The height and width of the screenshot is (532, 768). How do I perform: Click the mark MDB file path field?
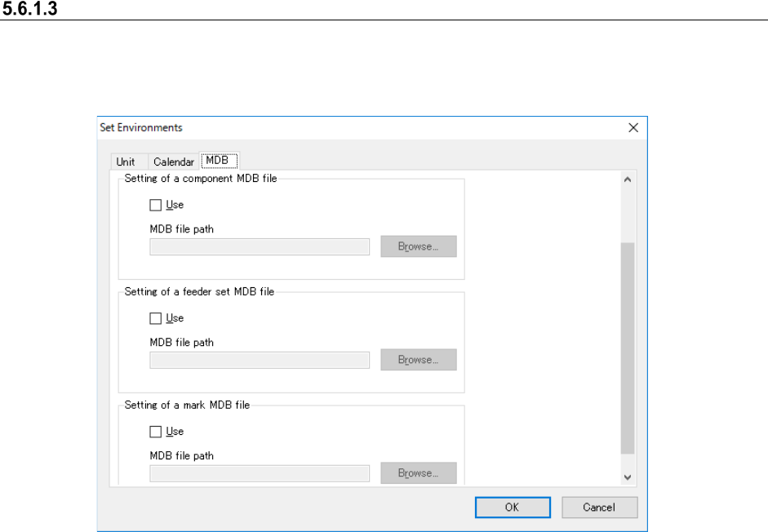coord(260,473)
